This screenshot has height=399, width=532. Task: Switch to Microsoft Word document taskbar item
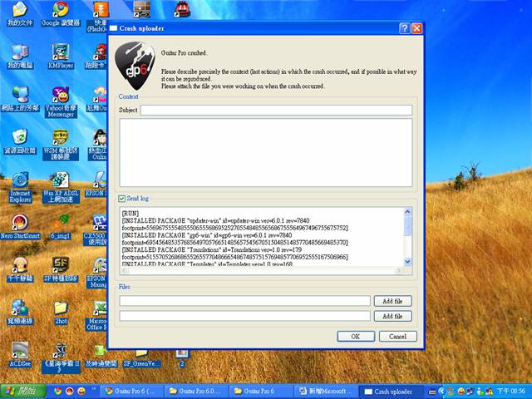pyautogui.click(x=326, y=392)
